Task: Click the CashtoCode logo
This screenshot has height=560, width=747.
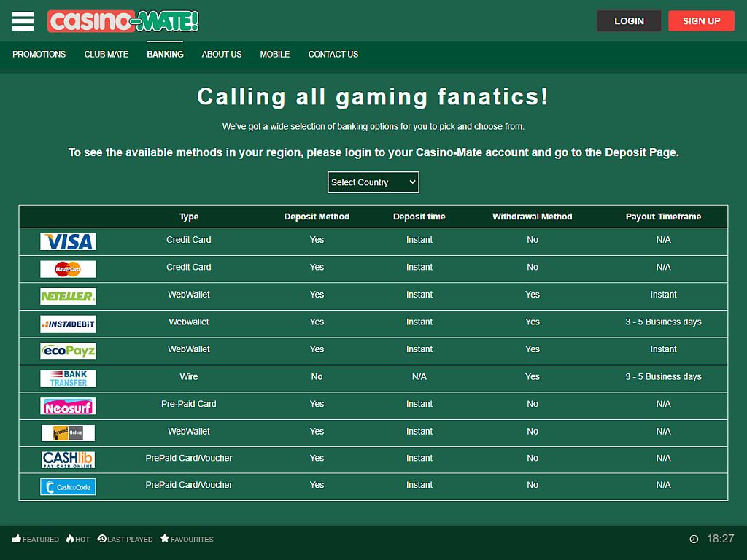Action: click(68, 486)
